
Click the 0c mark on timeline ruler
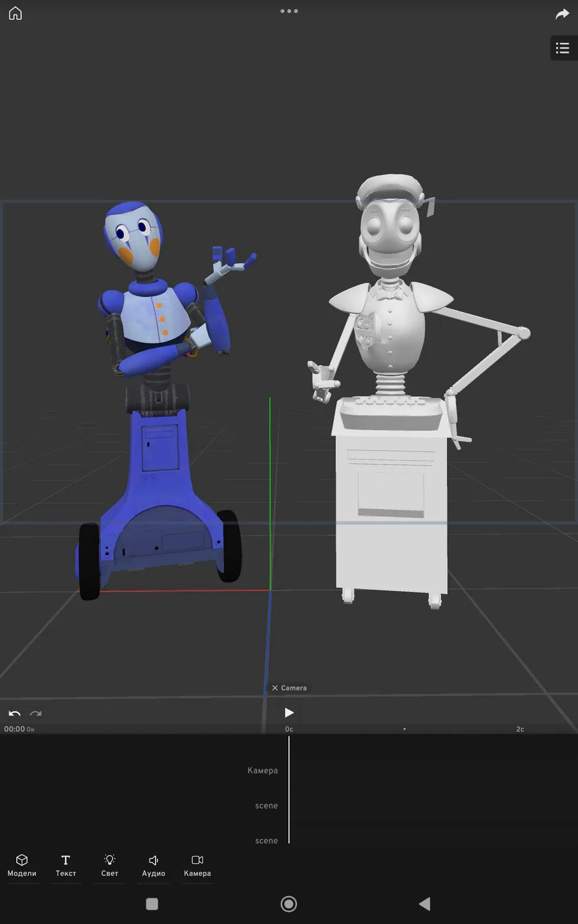coord(289,729)
